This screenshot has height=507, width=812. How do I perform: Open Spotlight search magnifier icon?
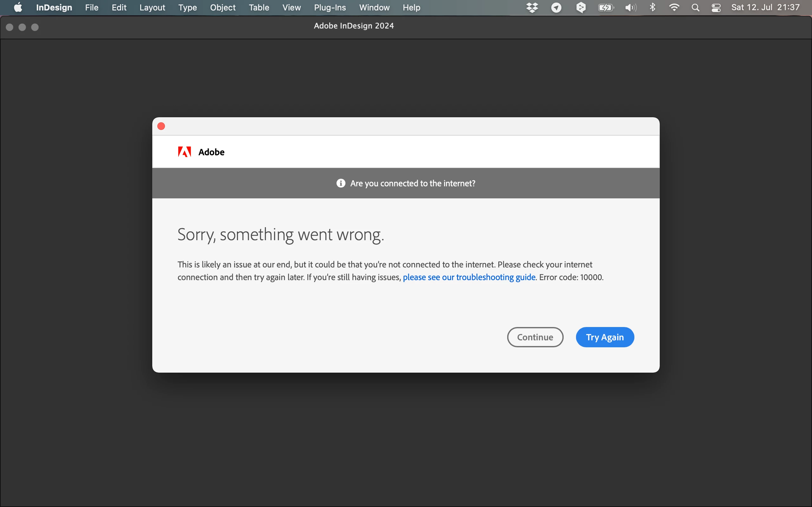pyautogui.click(x=695, y=7)
